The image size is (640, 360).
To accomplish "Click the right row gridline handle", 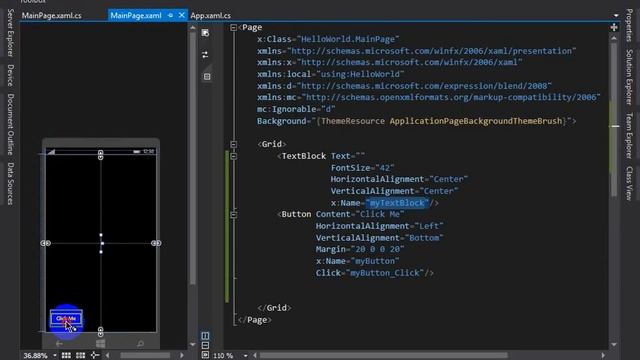I will (x=156, y=243).
